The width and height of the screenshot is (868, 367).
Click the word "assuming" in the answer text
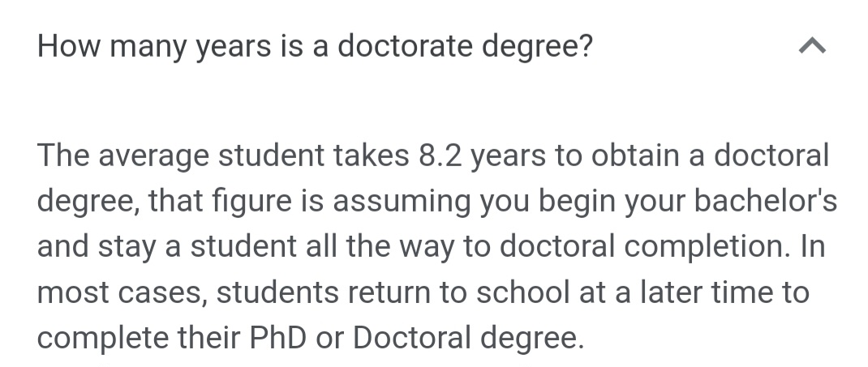pos(402,203)
